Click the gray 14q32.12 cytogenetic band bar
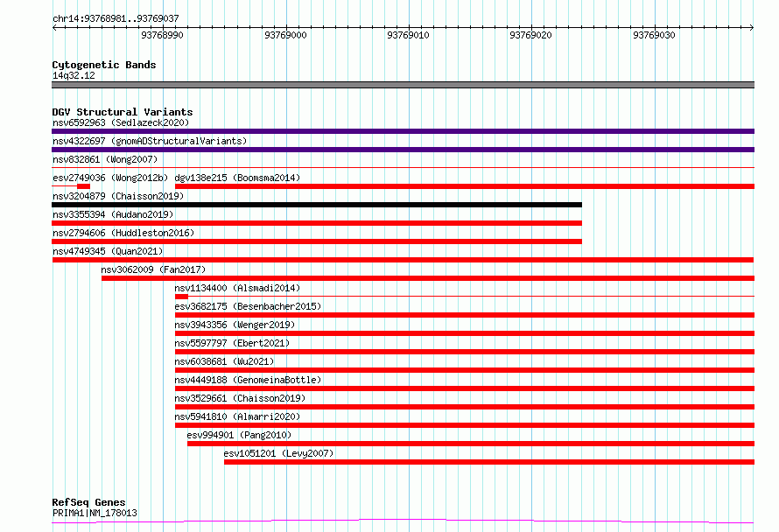This screenshot has width=779, height=532. pyautogui.click(x=403, y=85)
